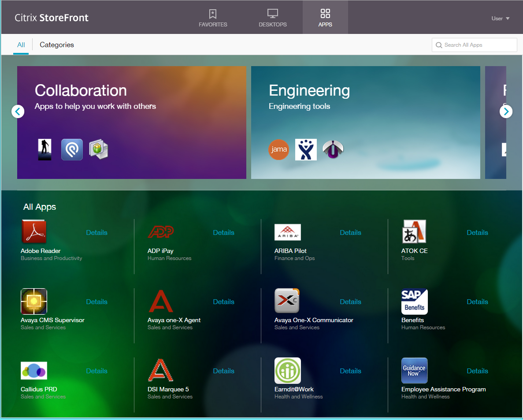Show the Categories view
The image size is (523, 420).
click(x=57, y=45)
